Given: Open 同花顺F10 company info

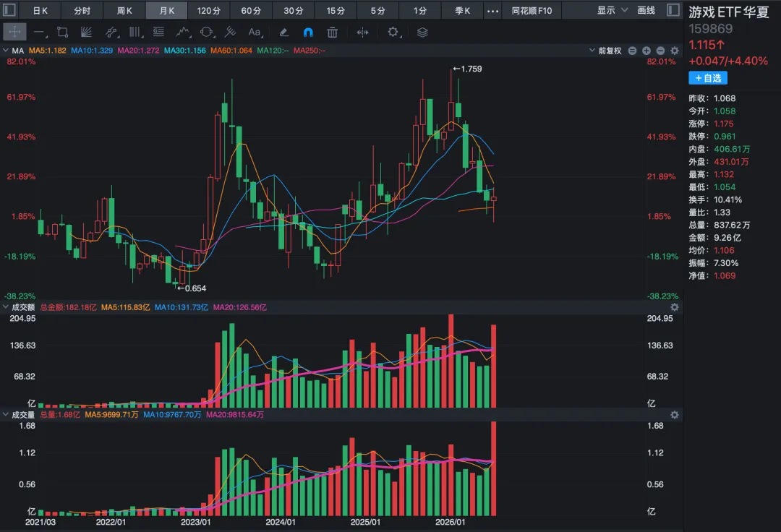Looking at the screenshot, I should (532, 10).
